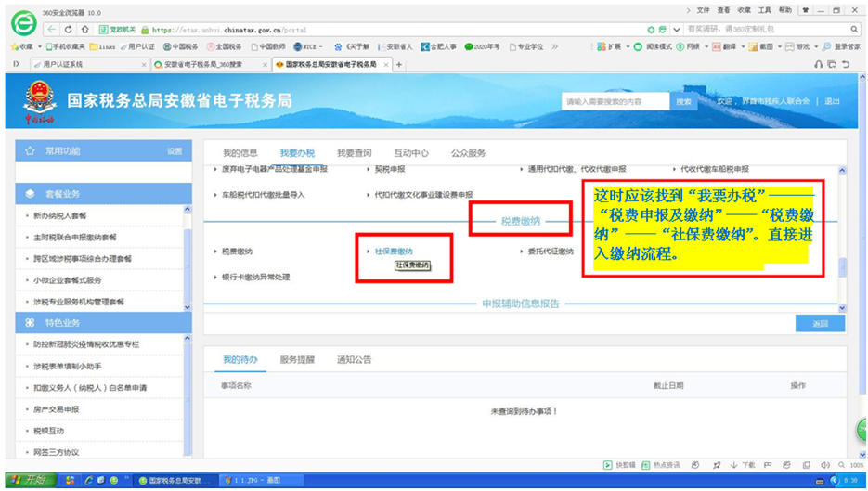
Task: Open the 中国税务 bookmark
Action: pyautogui.click(x=180, y=47)
